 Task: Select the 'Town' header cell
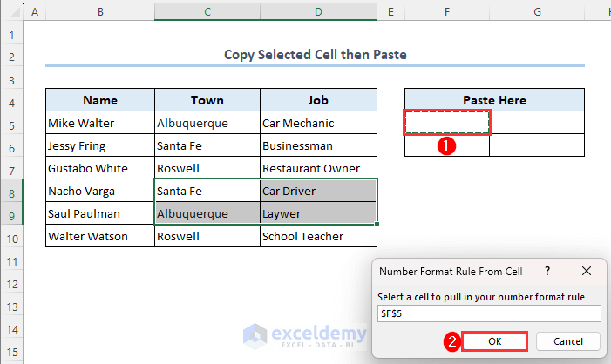pyautogui.click(x=207, y=100)
